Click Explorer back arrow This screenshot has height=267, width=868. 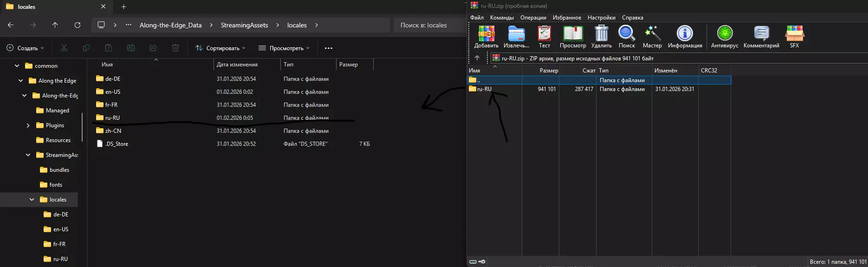click(11, 25)
